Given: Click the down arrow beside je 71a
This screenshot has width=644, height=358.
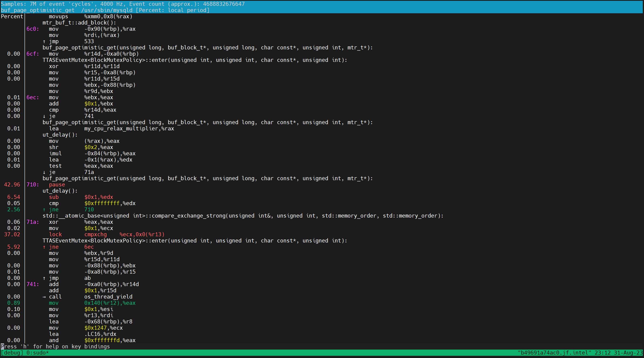Looking at the screenshot, I should pyautogui.click(x=44, y=172).
